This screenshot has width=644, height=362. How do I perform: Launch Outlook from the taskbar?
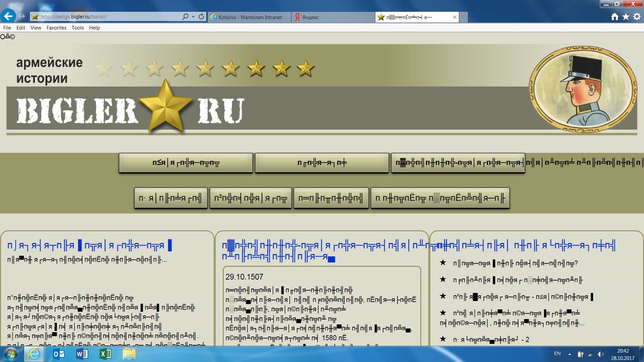pos(59,354)
